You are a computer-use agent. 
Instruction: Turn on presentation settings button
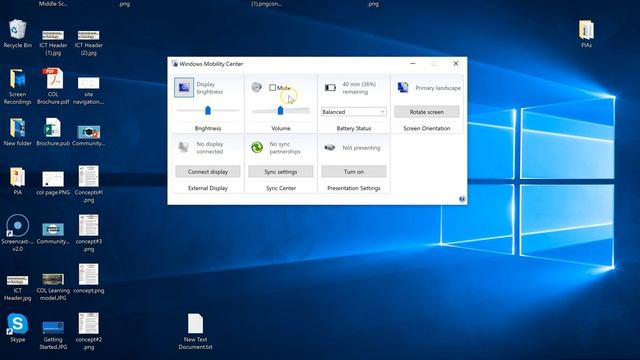click(x=353, y=171)
